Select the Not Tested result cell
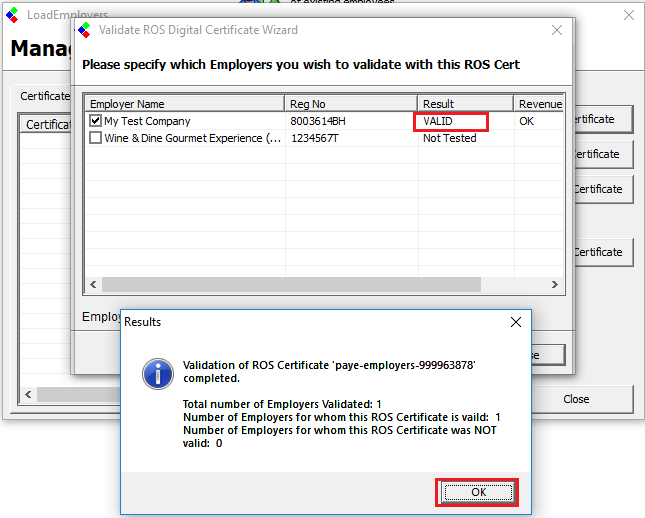The height and width of the screenshot is (518, 645). point(449,138)
